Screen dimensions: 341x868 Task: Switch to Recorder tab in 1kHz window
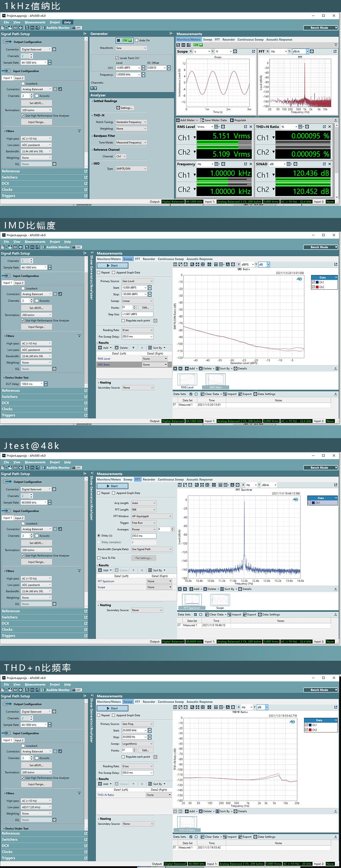[x=229, y=39]
